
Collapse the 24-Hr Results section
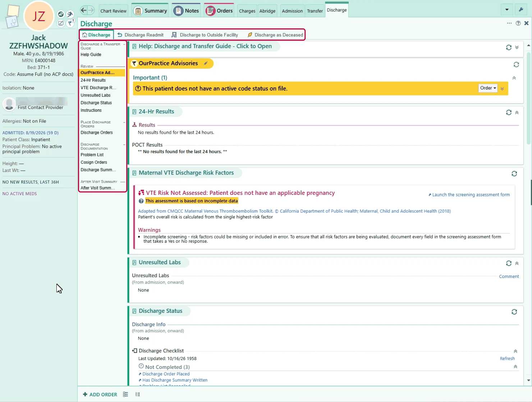517,113
